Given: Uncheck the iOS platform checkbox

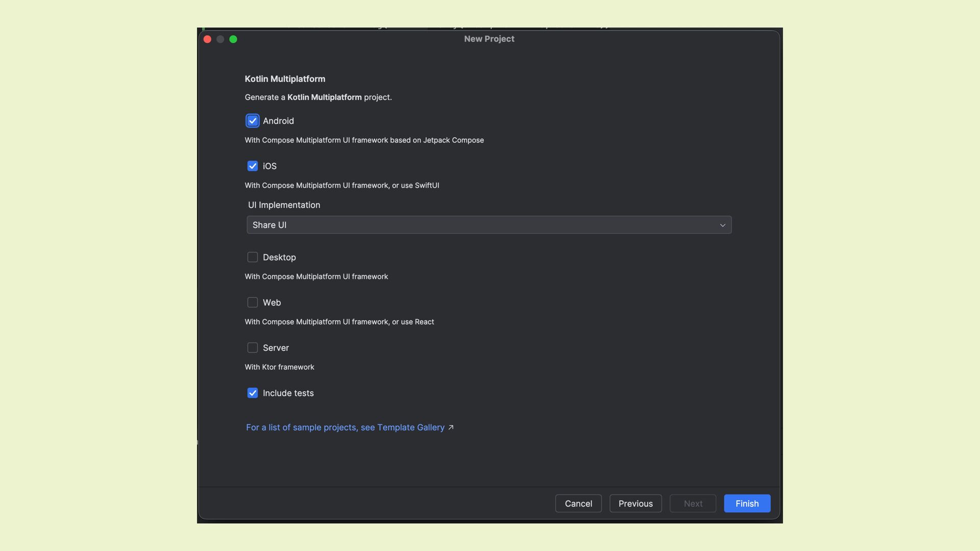Looking at the screenshot, I should 252,166.
